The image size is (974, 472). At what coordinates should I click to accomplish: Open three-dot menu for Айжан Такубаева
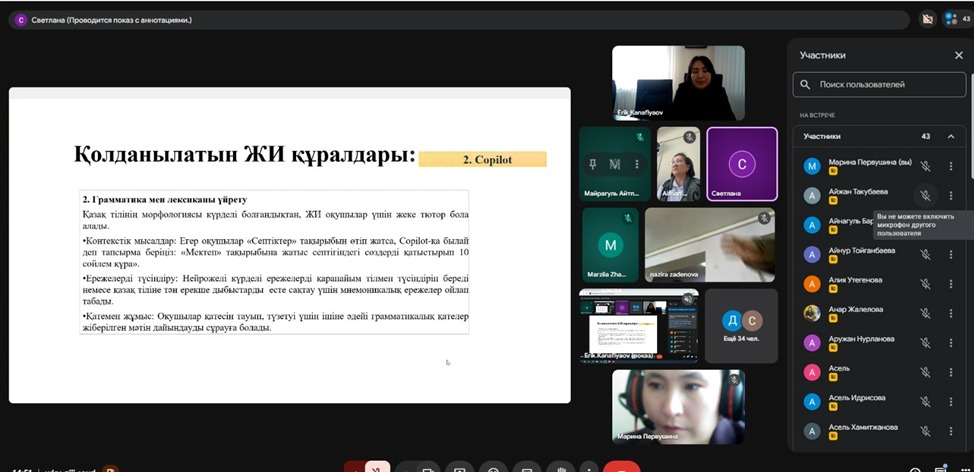[951, 195]
